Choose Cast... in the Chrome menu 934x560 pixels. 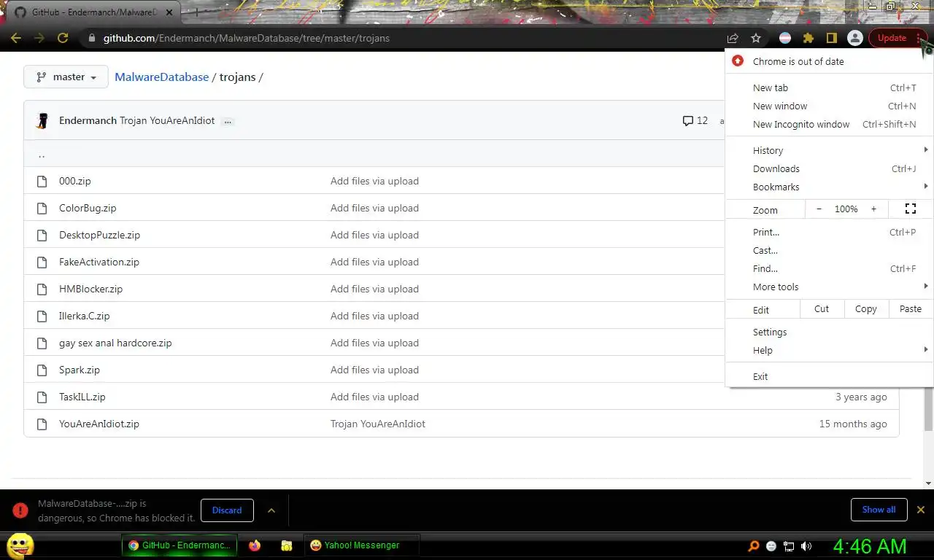tap(829, 250)
